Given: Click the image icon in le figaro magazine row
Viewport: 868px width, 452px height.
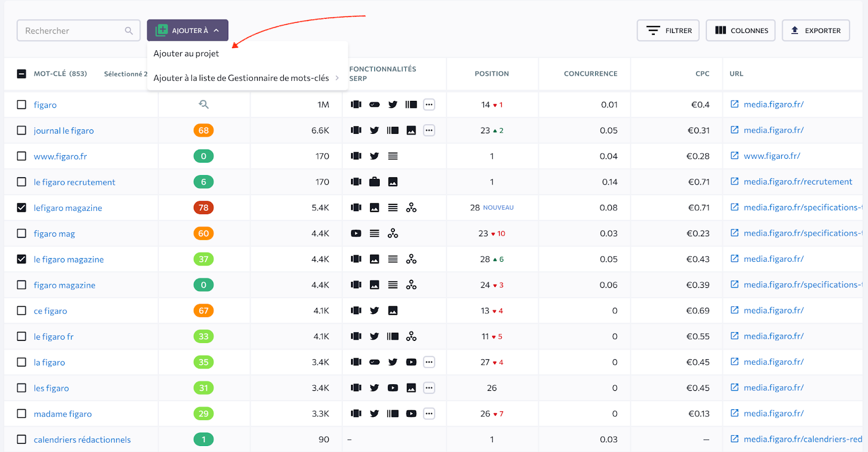Looking at the screenshot, I should point(374,259).
